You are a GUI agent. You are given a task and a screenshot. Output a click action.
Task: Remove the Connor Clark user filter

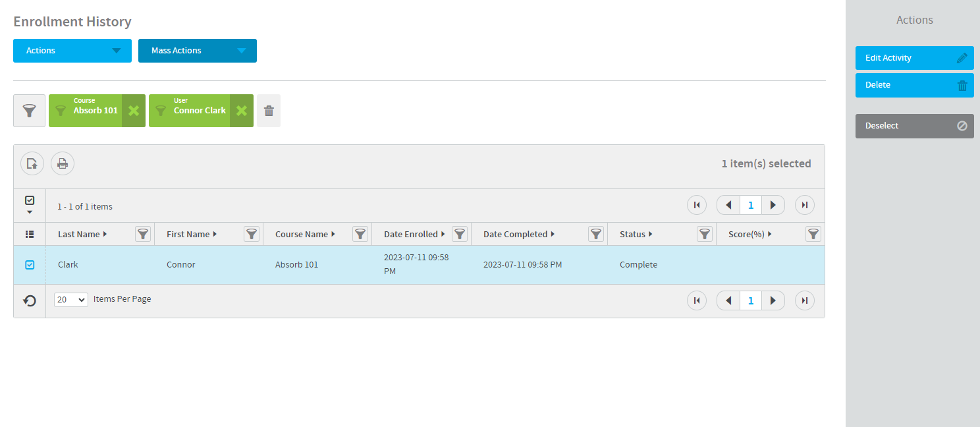coord(242,111)
